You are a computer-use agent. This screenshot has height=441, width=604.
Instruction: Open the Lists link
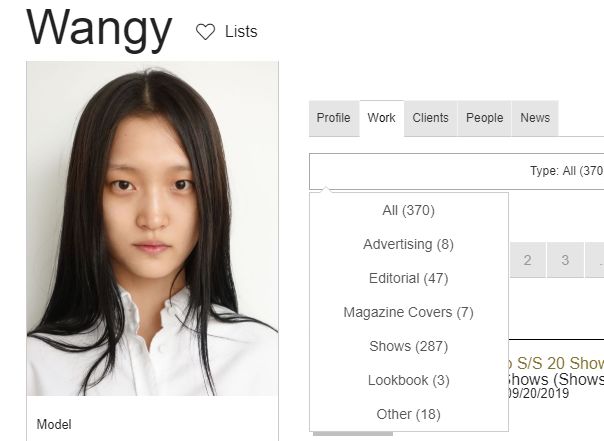click(x=241, y=32)
